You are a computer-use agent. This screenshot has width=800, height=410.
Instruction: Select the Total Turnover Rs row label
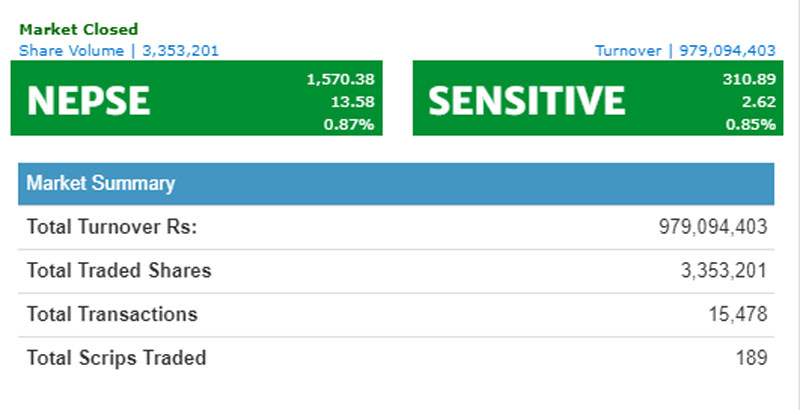pyautogui.click(x=112, y=227)
